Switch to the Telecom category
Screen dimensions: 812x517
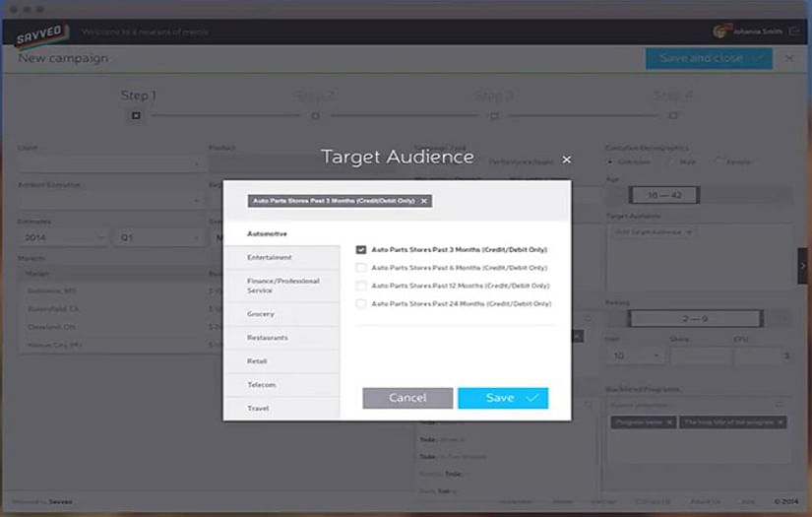point(262,385)
